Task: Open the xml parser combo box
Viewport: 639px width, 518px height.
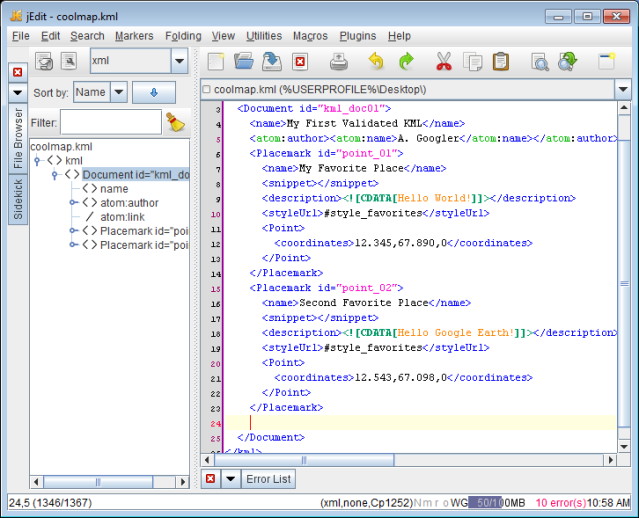Action: 179,61
